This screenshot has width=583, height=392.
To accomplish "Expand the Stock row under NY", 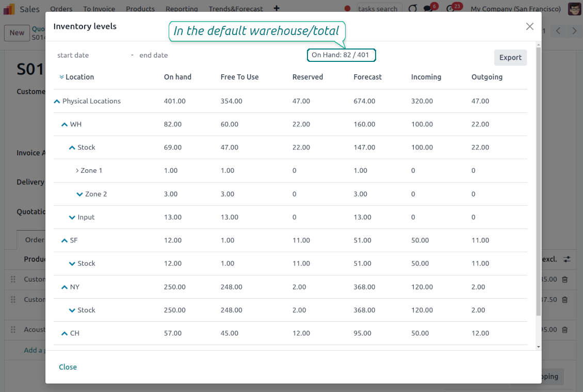I will [72, 311].
